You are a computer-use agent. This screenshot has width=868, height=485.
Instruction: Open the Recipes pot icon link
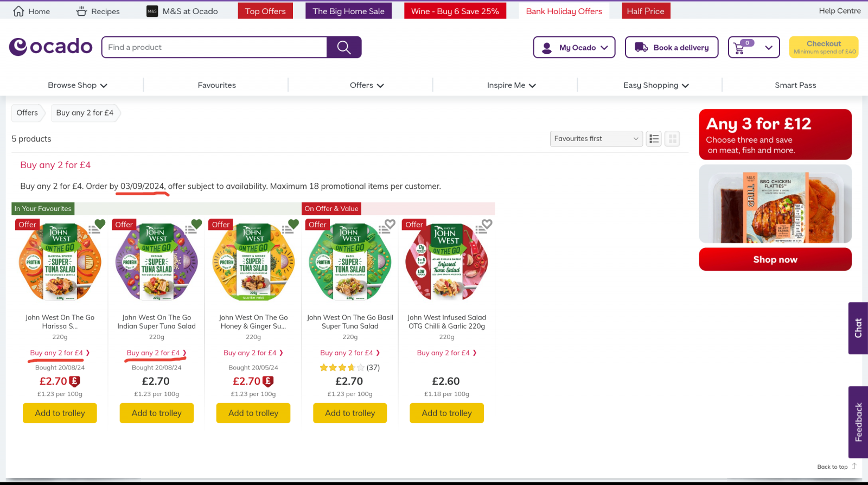pyautogui.click(x=81, y=11)
